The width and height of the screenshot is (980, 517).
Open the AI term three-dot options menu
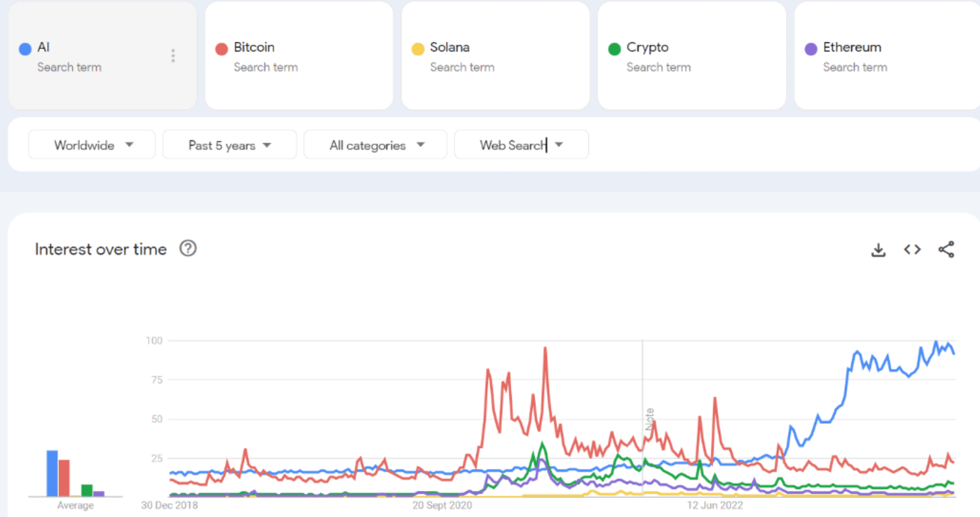173,55
